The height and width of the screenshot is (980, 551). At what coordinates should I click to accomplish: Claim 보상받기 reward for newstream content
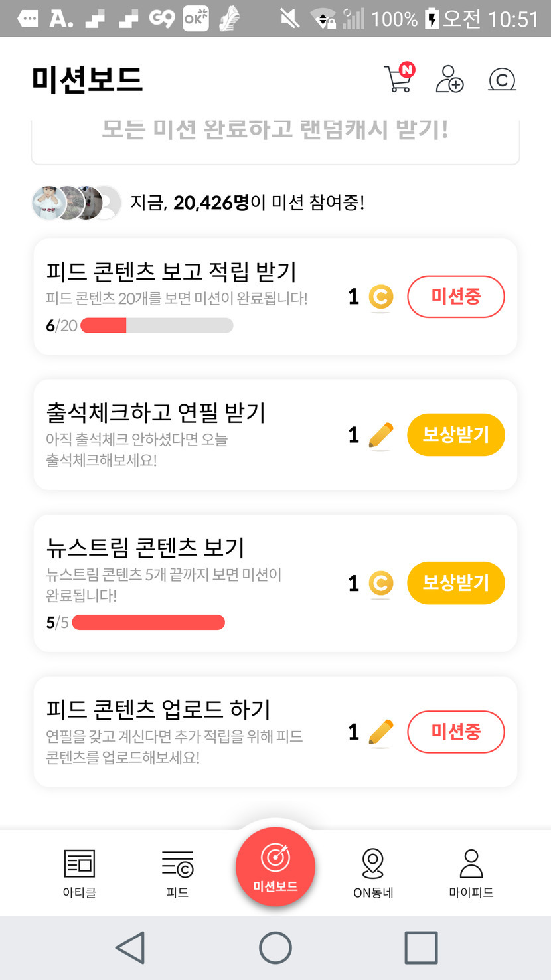[x=455, y=583]
